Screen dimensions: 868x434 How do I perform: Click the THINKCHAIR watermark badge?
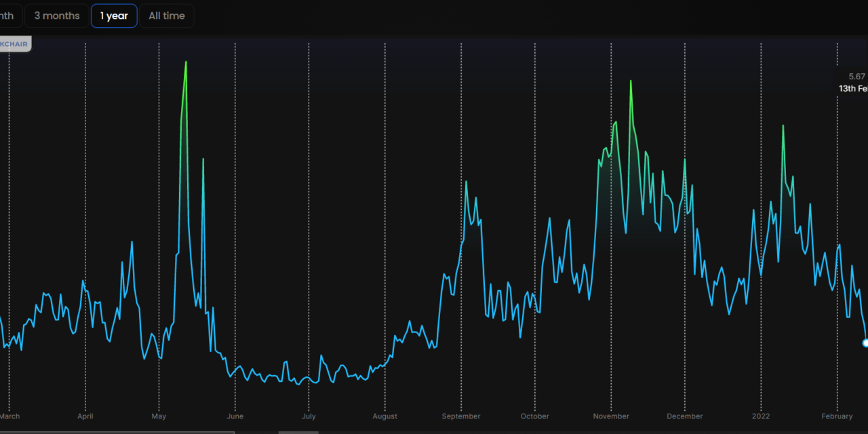pos(15,43)
